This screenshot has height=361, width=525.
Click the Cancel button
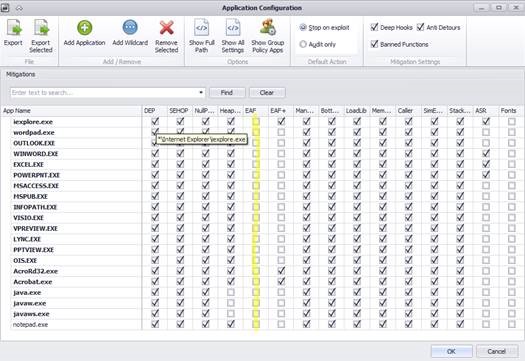[x=497, y=351]
